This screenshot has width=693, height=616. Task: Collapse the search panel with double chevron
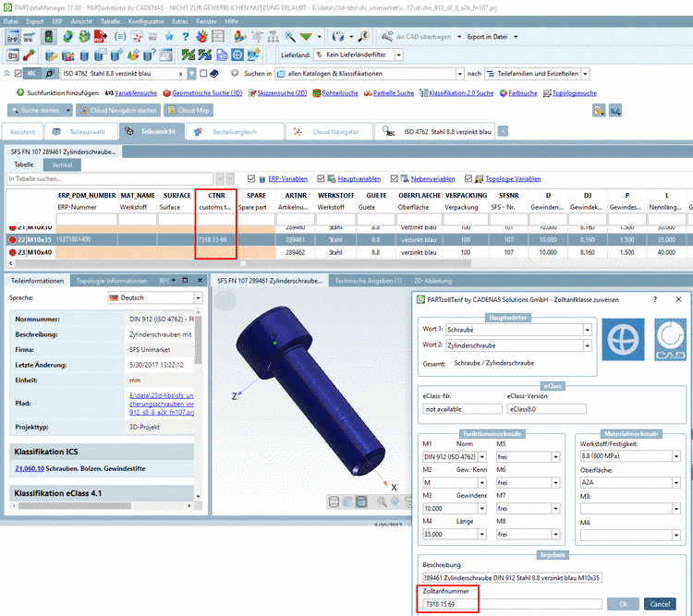click(x=7, y=73)
